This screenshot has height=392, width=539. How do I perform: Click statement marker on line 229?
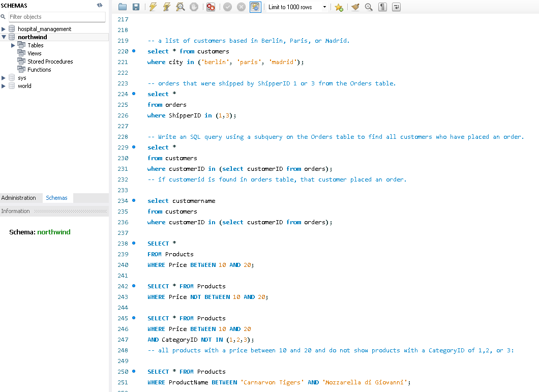(134, 147)
